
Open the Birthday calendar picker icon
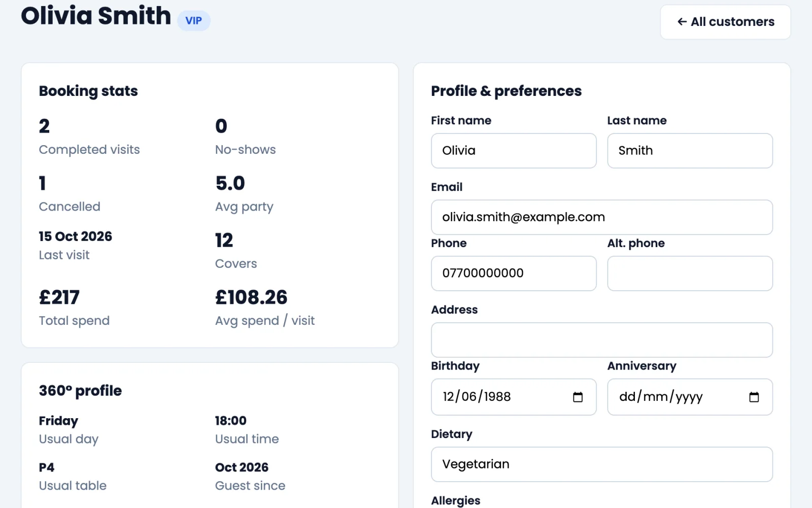click(x=578, y=397)
